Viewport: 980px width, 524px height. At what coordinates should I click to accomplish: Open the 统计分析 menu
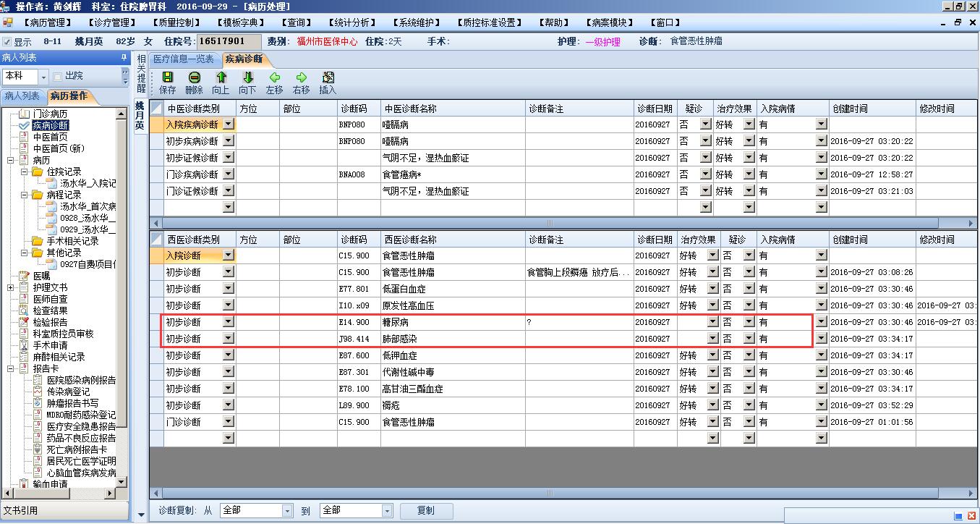click(x=351, y=22)
